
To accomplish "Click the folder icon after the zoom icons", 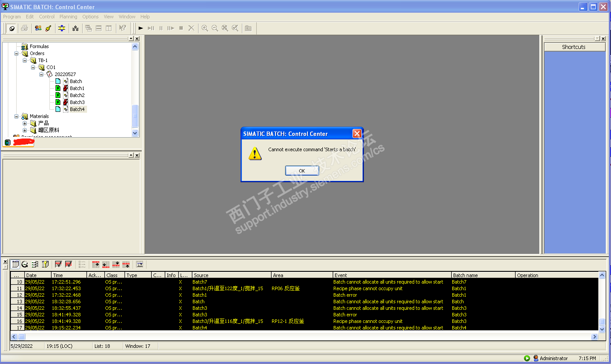I will tap(248, 28).
